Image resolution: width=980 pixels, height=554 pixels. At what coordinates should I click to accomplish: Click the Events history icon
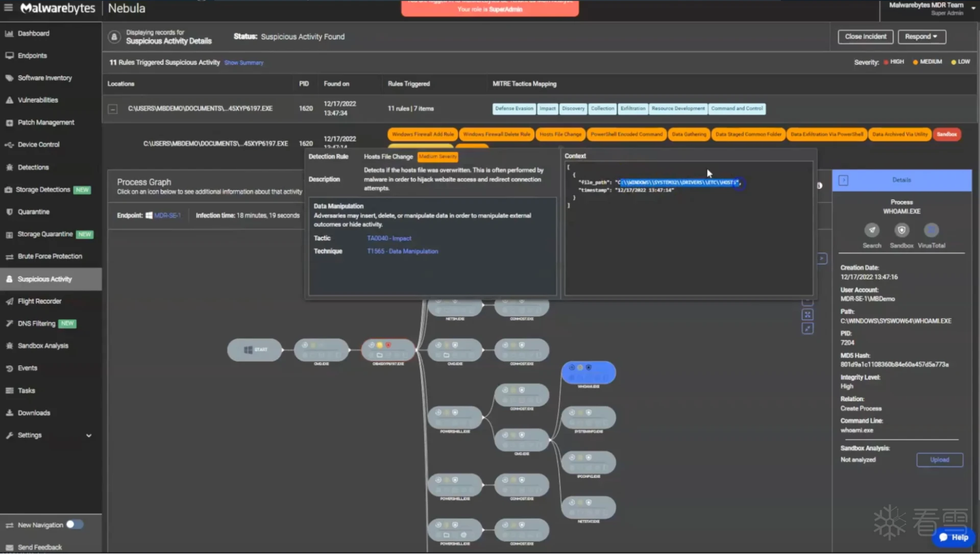pos(9,368)
